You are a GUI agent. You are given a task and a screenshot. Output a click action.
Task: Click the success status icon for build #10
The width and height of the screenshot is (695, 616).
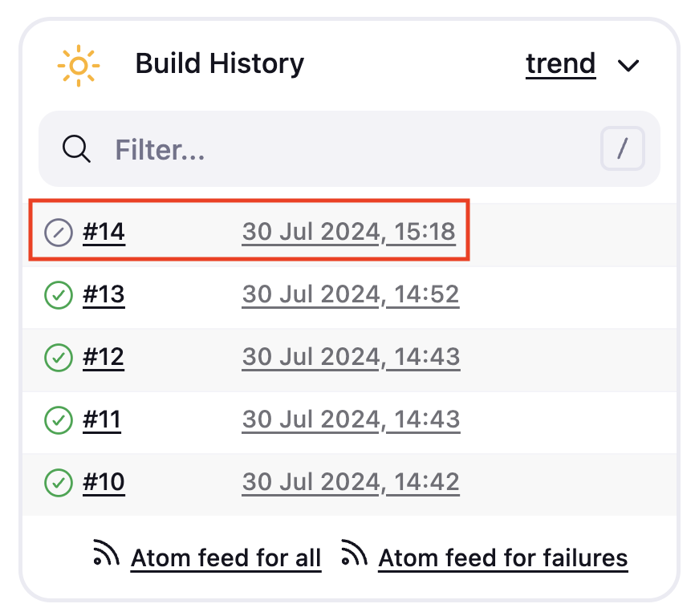59,482
